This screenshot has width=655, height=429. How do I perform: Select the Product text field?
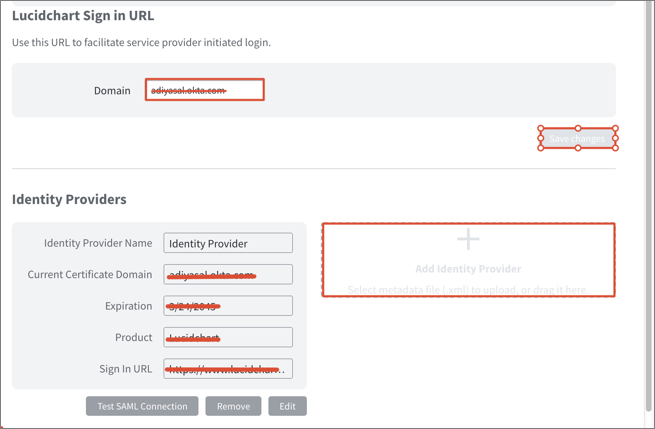click(228, 337)
